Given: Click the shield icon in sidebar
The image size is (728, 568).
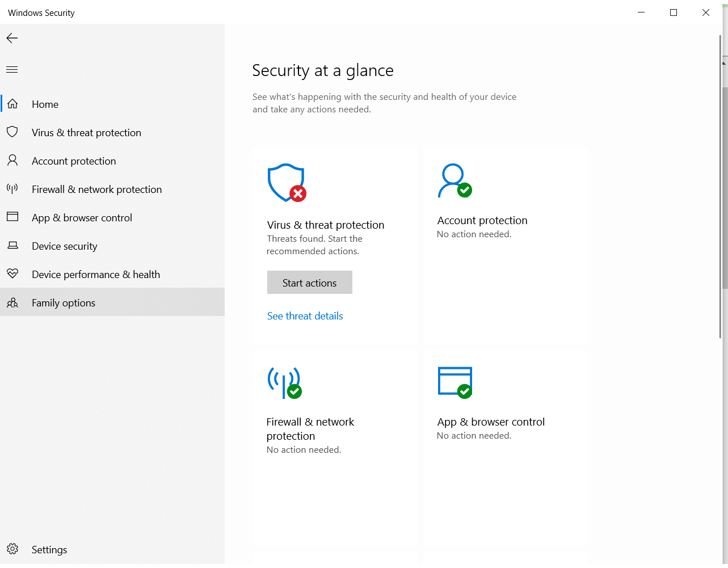Looking at the screenshot, I should click(x=12, y=132).
